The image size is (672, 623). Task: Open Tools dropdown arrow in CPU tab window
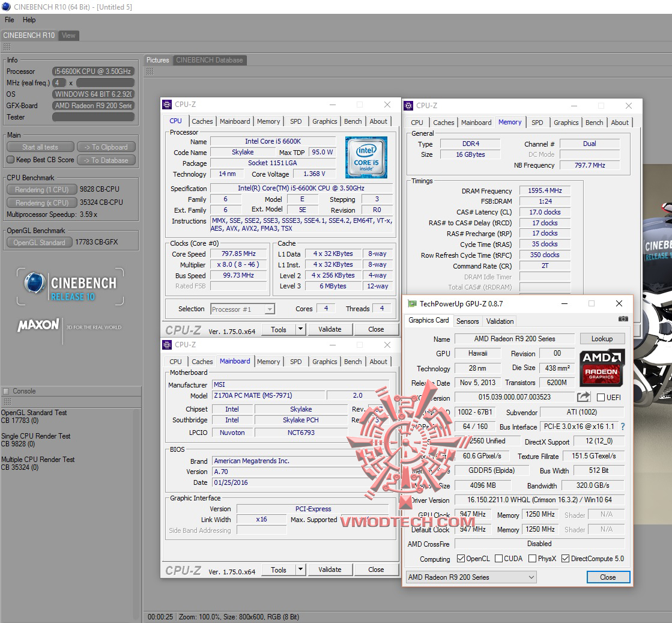(300, 329)
